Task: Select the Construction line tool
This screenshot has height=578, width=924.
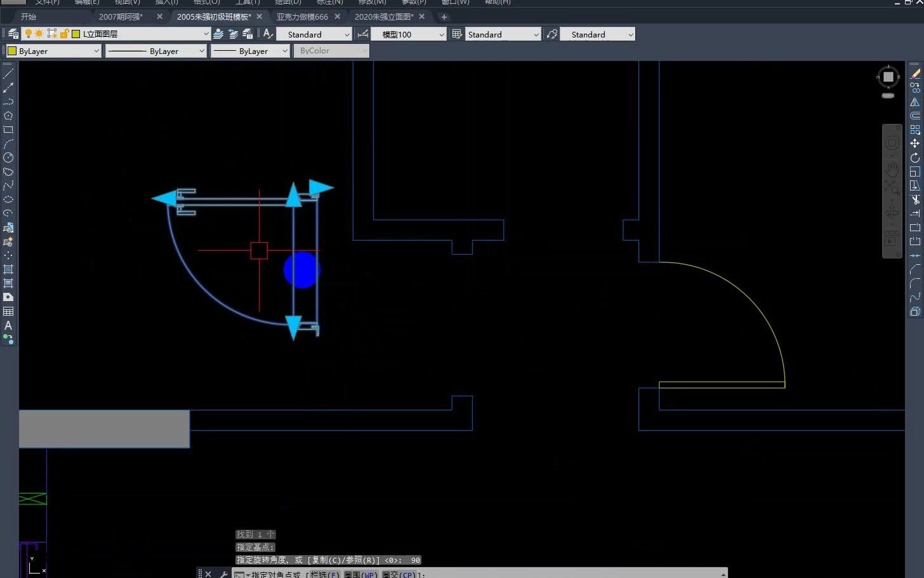Action: click(x=8, y=88)
